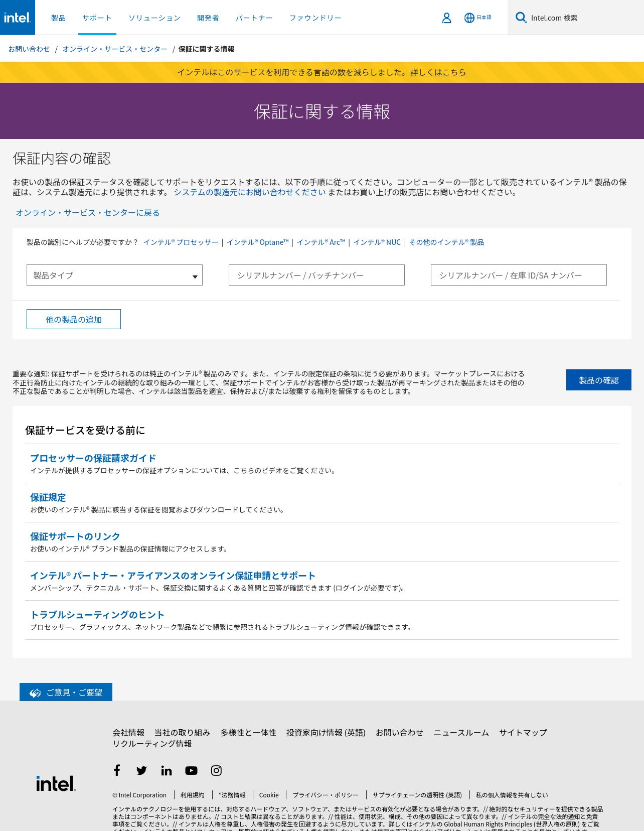
Task: Click footer お問い合わせ link
Action: (400, 733)
